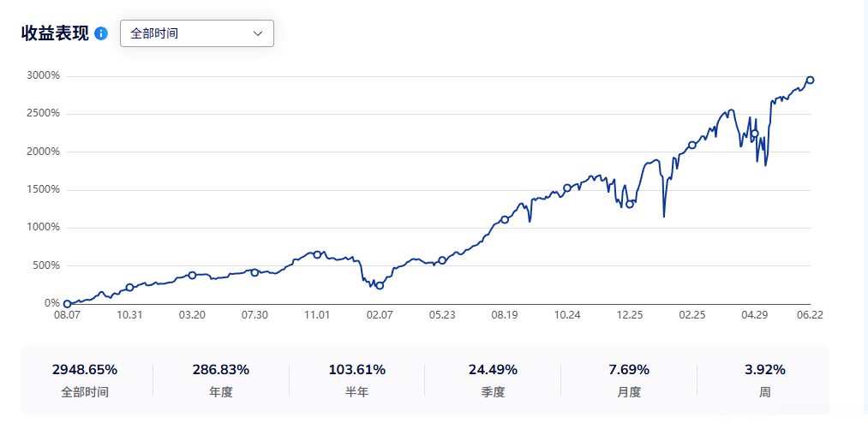
Task: Select the 全部时间 2948.65% stat
Action: (x=85, y=380)
